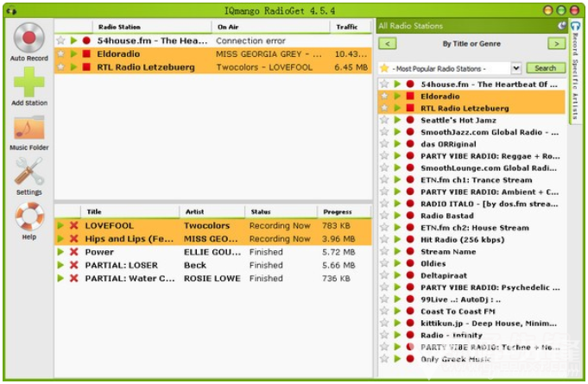The width and height of the screenshot is (588, 384).
Task: Sort recordings by Title column
Action: point(130,211)
